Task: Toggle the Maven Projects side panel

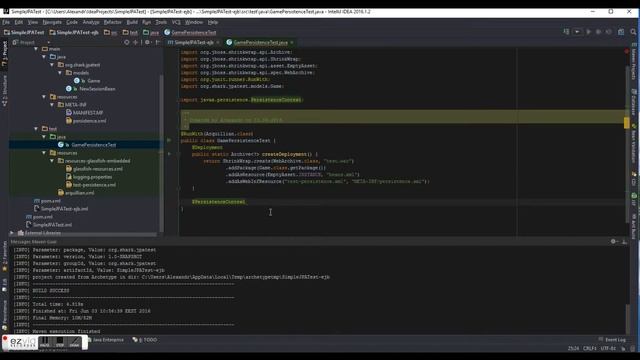Action: [633, 61]
